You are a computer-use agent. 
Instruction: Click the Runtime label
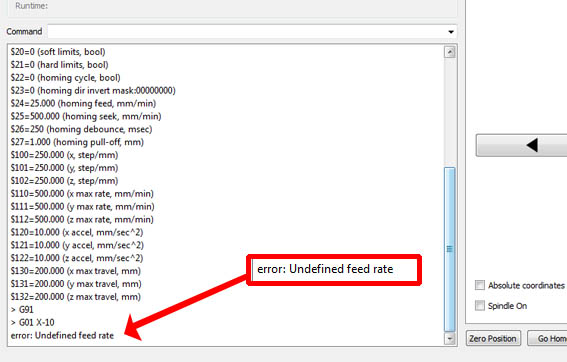click(x=31, y=6)
